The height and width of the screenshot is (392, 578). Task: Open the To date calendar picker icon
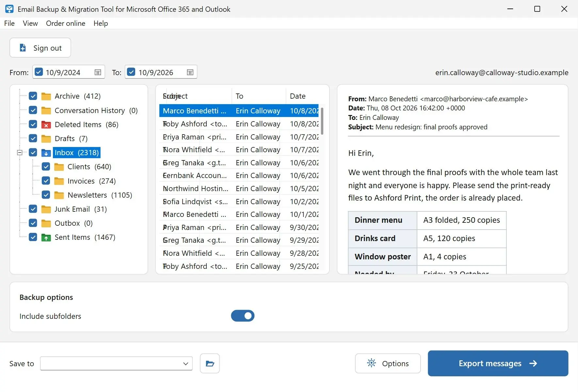pos(190,73)
